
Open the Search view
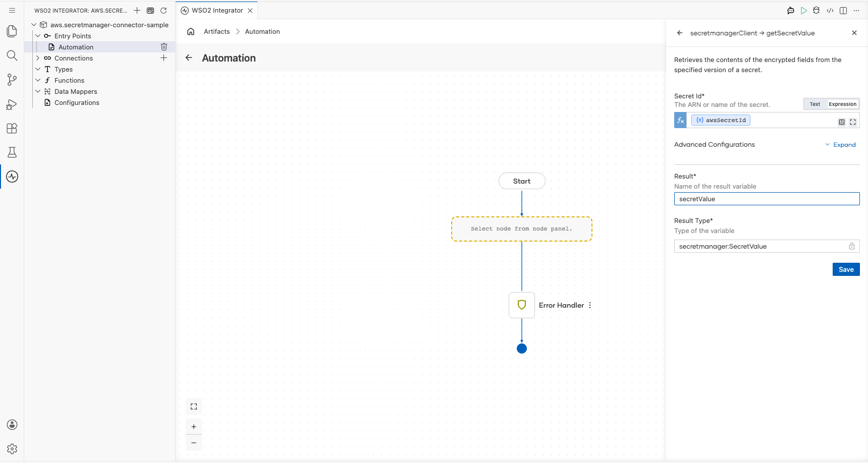click(x=12, y=55)
